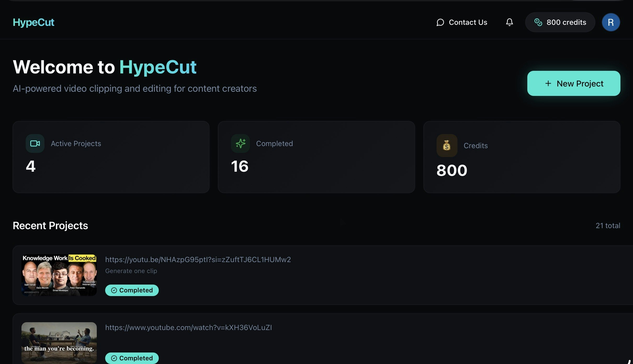Click the checkmark icon in the Completed badge
This screenshot has width=633, height=364.
coord(114,290)
